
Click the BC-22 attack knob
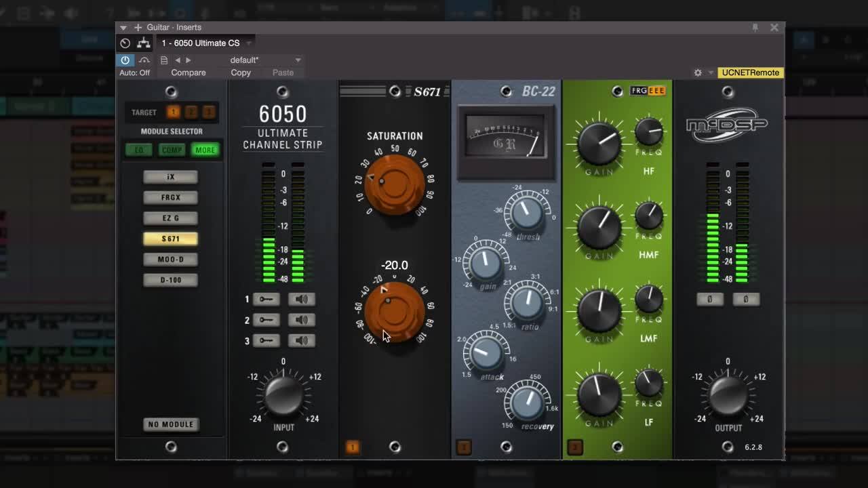(486, 352)
